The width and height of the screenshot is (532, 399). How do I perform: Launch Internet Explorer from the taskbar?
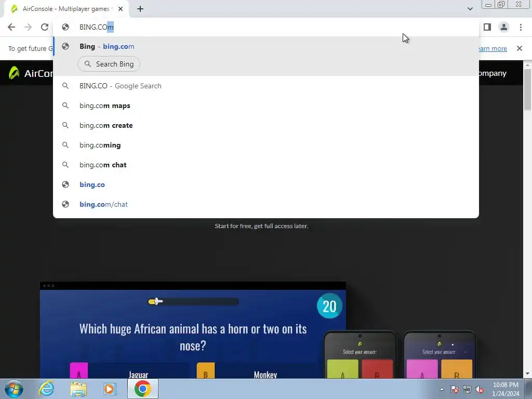coord(46,389)
